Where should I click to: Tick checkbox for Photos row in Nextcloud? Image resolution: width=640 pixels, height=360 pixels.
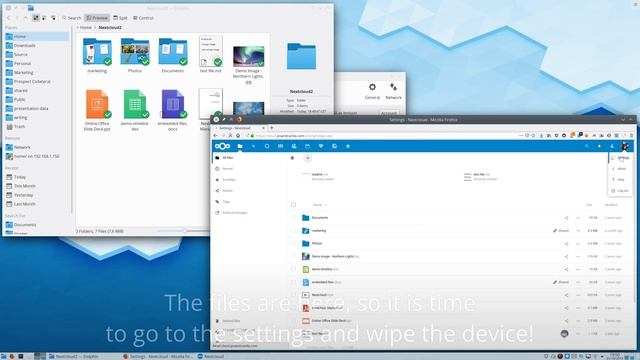[x=293, y=244]
